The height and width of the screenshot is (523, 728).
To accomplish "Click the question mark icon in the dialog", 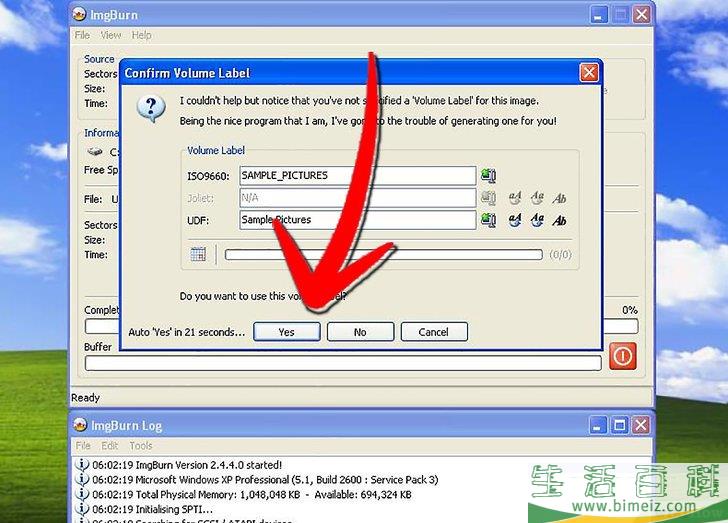I will tap(151, 109).
